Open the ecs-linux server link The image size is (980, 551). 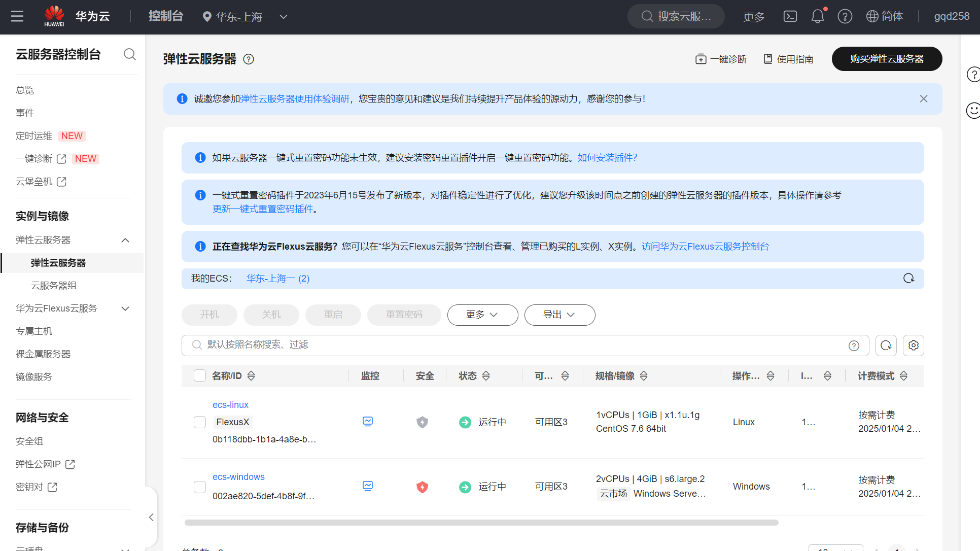coord(230,405)
